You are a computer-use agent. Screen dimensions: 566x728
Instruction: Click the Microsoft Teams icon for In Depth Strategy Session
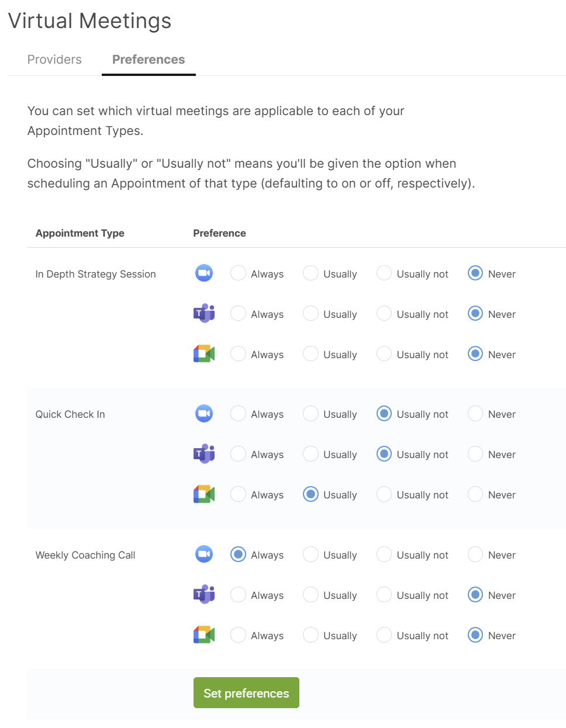203,313
